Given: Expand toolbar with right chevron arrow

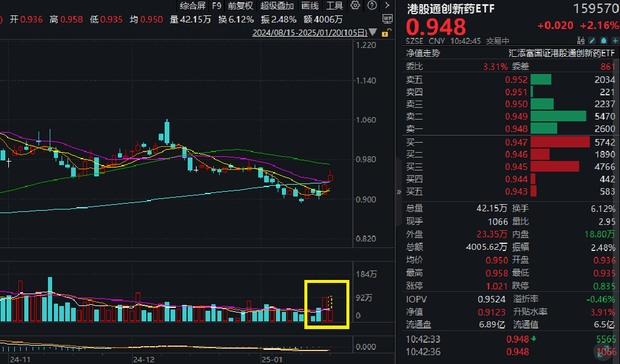Looking at the screenshot, I should (386, 6).
